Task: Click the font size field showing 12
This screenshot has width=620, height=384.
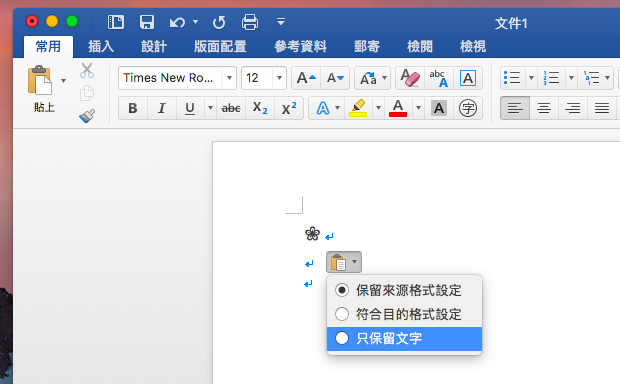Action: pyautogui.click(x=257, y=78)
